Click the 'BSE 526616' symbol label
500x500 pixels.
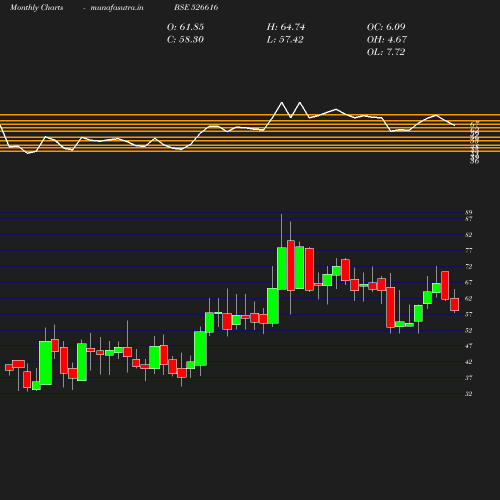pos(196,7)
